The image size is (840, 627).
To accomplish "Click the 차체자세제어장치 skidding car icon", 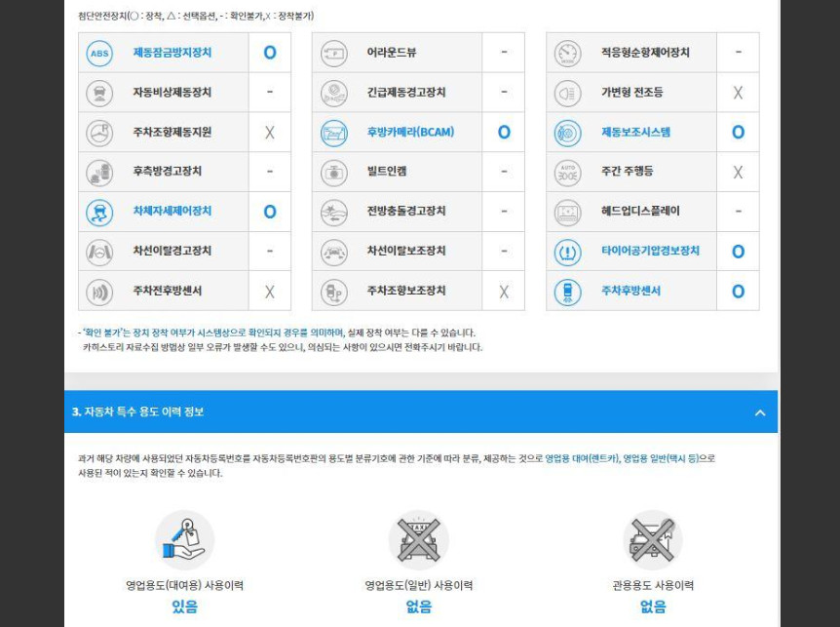I will [99, 212].
